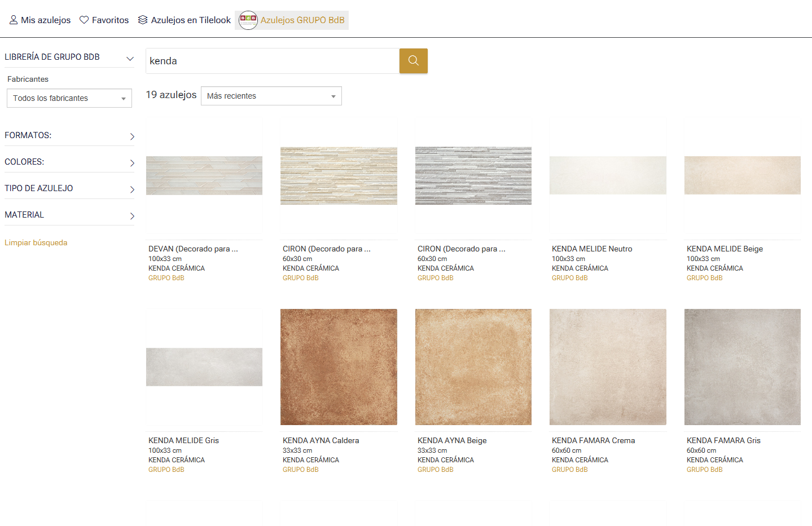Screen dimensions: 812x526
Task: Open Mis azulejos tab
Action: [x=40, y=20]
